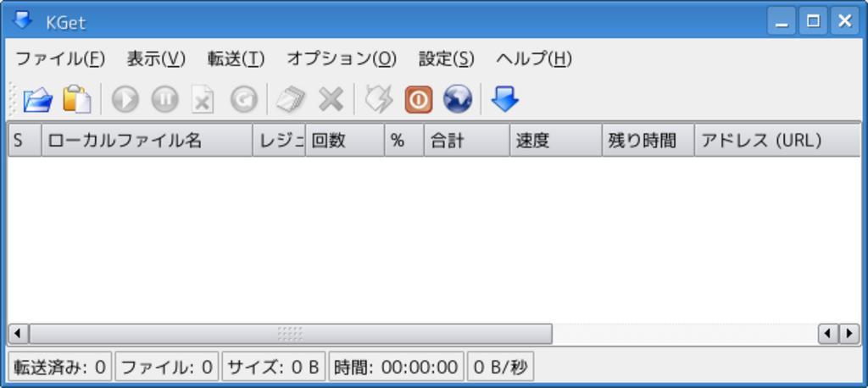Click the grayed pause transfer icon
This screenshot has height=388, width=868.
click(164, 100)
